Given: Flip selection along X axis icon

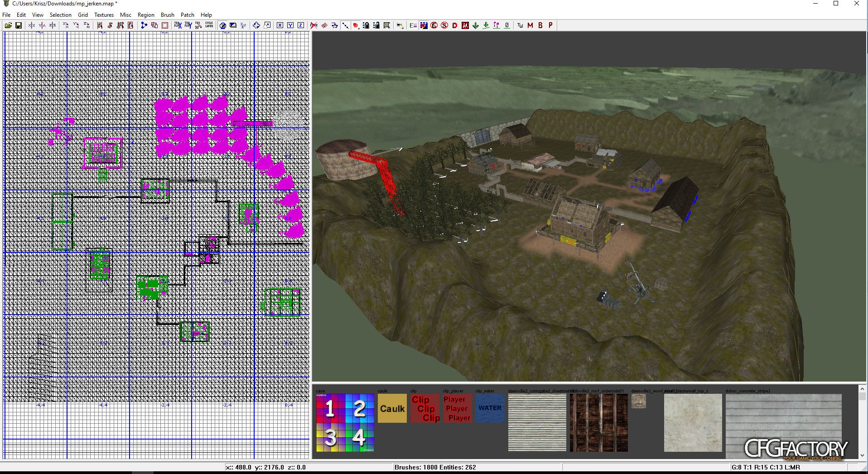Looking at the screenshot, I should pyautogui.click(x=32, y=25).
